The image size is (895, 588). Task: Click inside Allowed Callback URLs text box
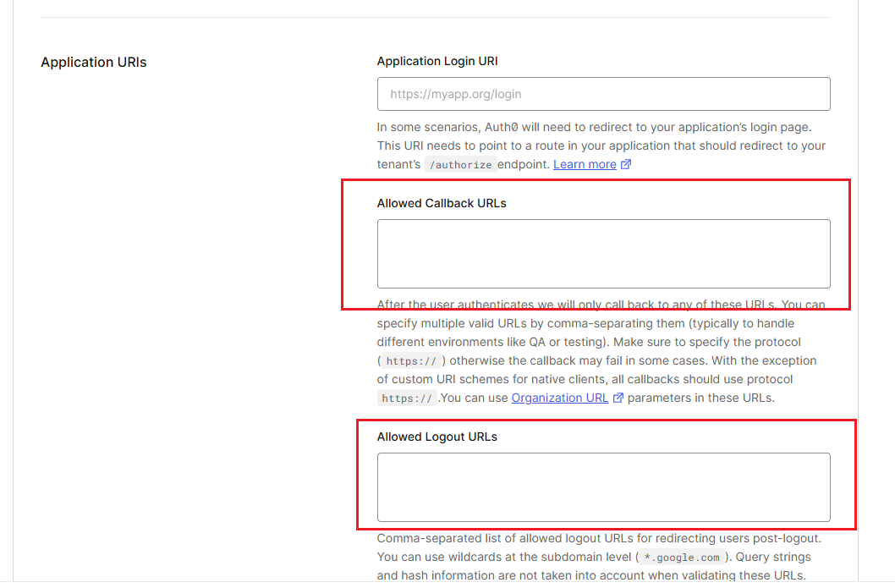[603, 254]
